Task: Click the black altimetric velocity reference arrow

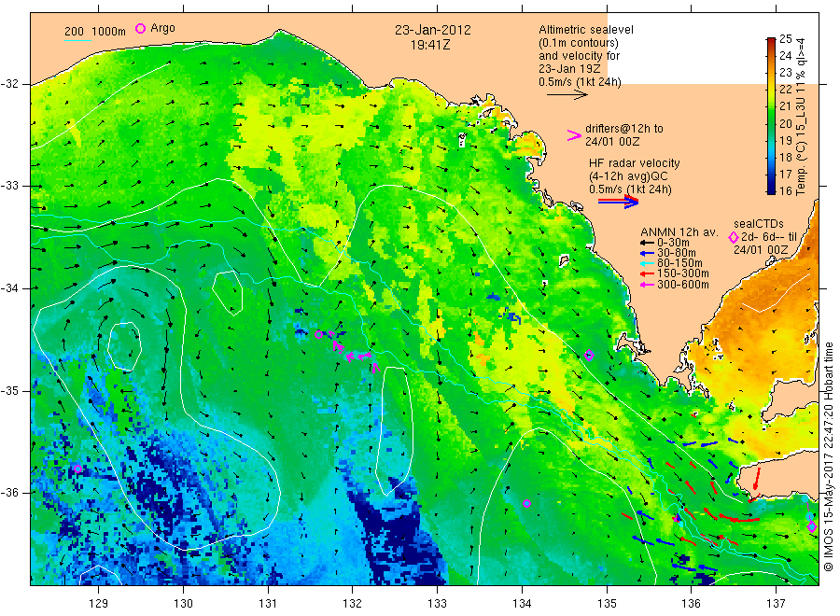Action: click(567, 95)
